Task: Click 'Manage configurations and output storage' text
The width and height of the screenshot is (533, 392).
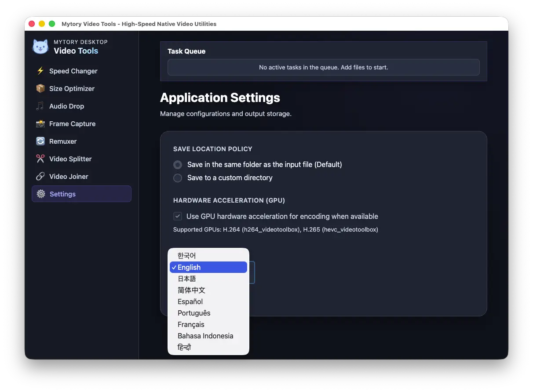Action: click(x=226, y=114)
